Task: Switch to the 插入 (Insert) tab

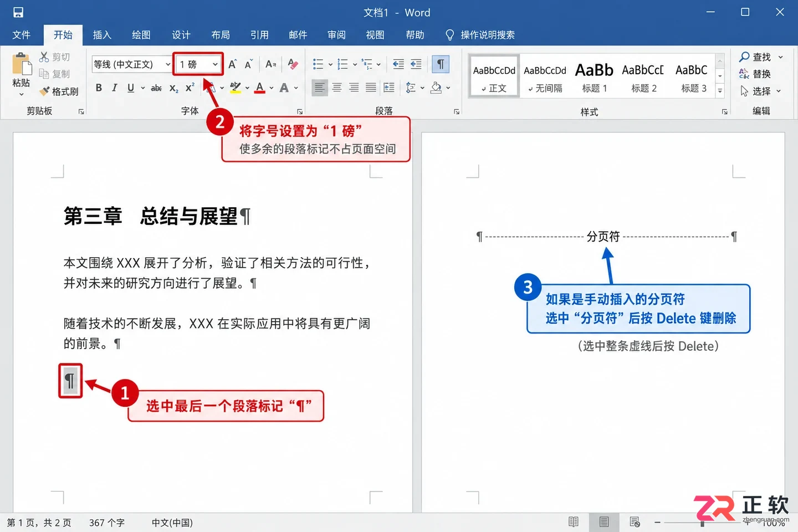Action: coord(102,35)
